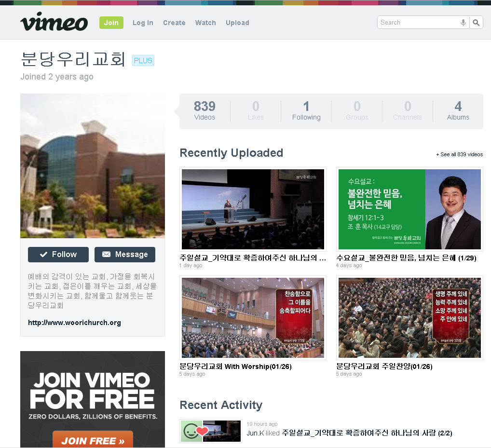Click the Join Vimeo For Free banner headline
491x448 pixels.
click(92, 390)
